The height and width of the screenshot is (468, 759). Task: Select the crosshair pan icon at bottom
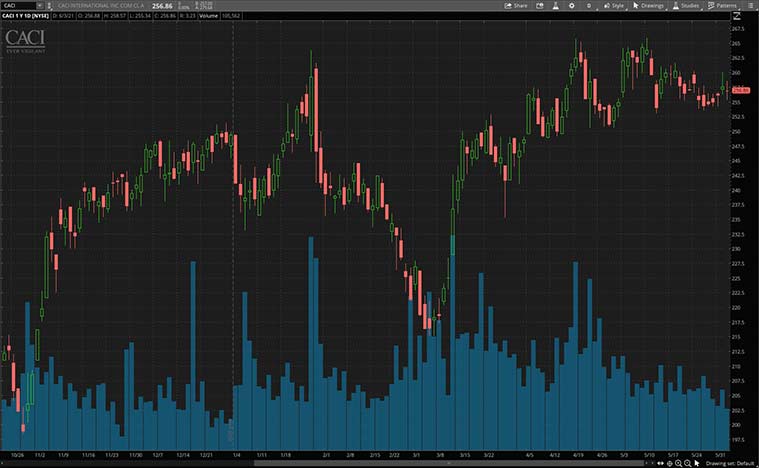(x=668, y=463)
